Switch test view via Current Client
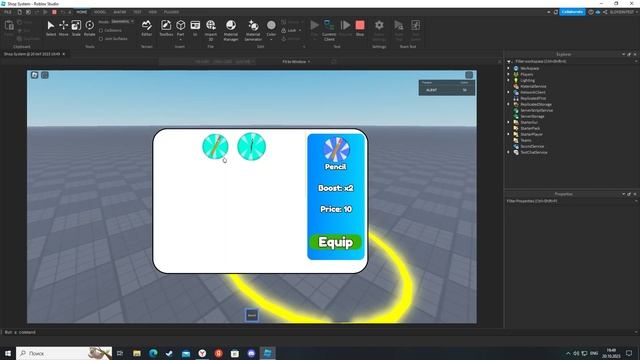Viewport: 640px width, 360px height. point(329,30)
